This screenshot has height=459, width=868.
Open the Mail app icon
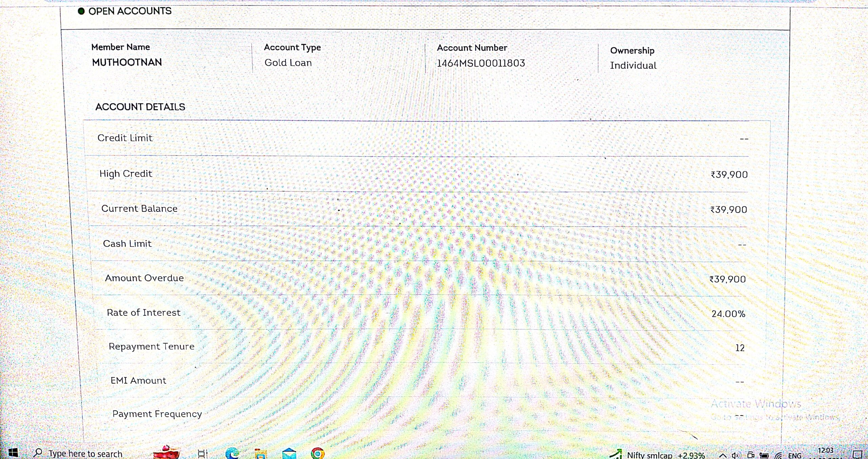coord(289,454)
